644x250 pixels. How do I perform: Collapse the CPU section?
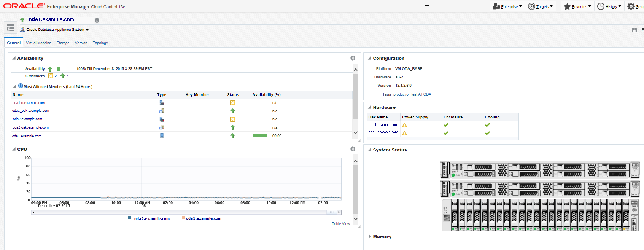point(14,149)
